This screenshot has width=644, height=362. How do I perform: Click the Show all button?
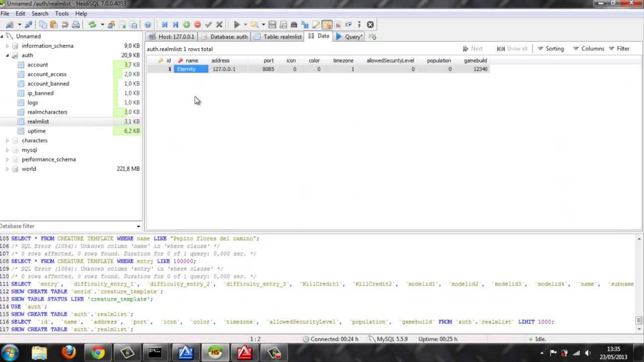(512, 49)
